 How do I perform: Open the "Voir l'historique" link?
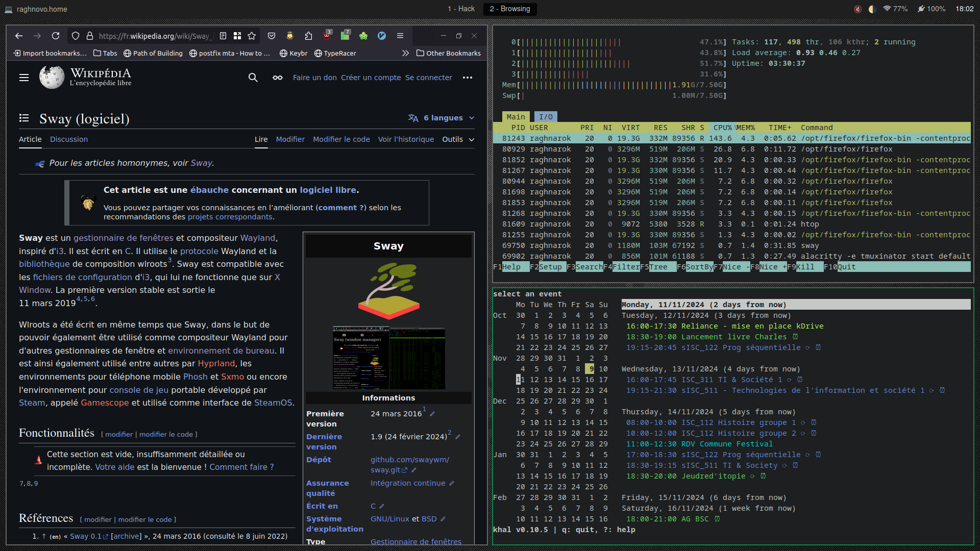[406, 139]
